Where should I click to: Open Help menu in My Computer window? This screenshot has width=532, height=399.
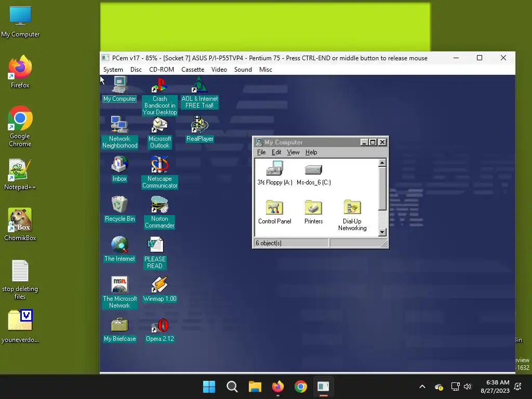[x=311, y=152]
